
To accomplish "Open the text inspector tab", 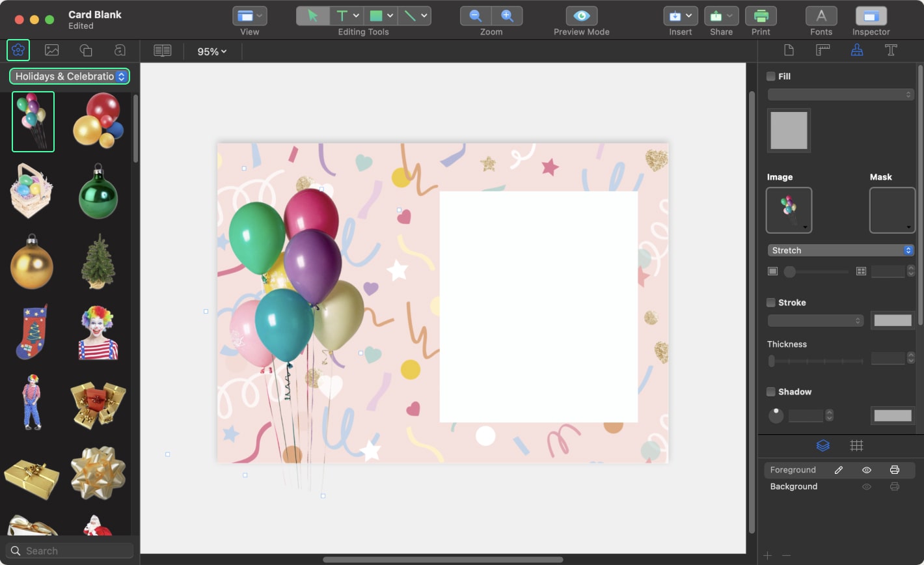I will (x=891, y=50).
